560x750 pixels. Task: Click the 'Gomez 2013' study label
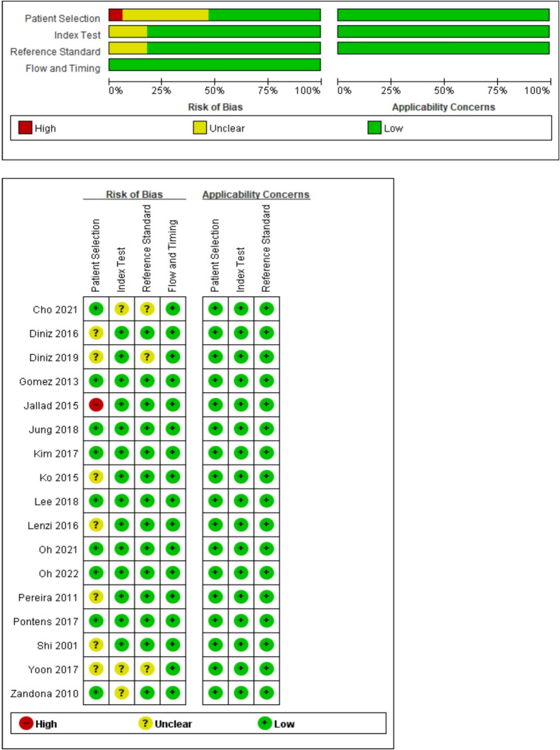pos(49,382)
